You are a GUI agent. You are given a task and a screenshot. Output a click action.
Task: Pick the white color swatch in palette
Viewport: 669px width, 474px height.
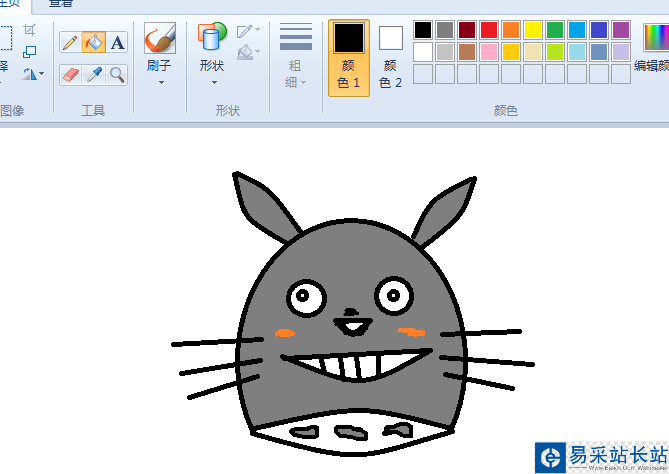[423, 52]
